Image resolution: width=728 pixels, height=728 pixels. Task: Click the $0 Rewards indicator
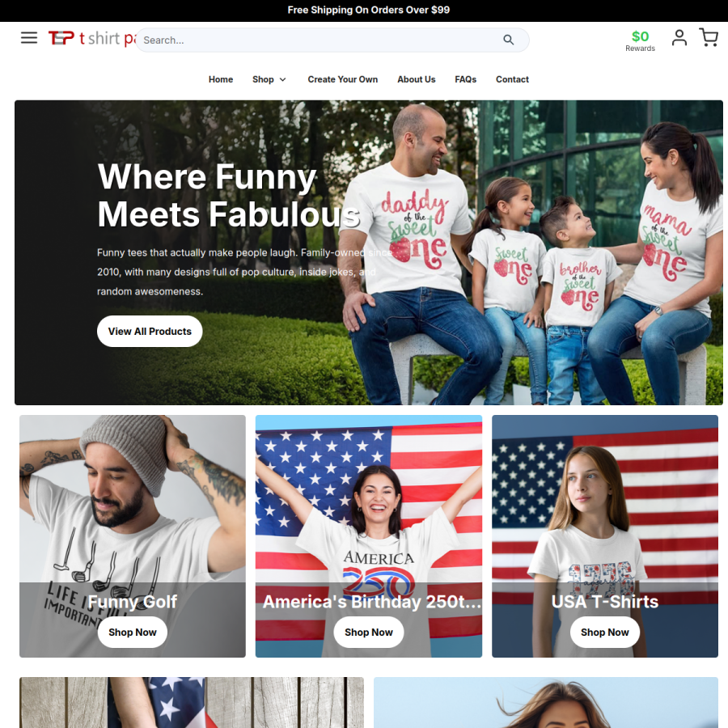coord(640,41)
